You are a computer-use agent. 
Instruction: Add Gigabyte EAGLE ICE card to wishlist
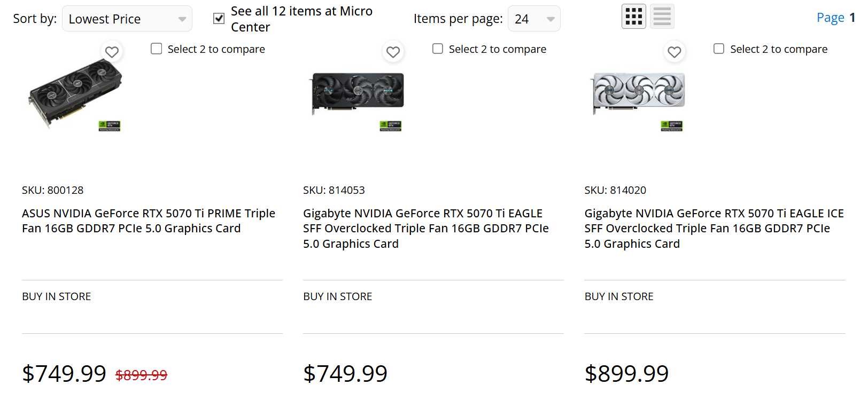click(674, 52)
